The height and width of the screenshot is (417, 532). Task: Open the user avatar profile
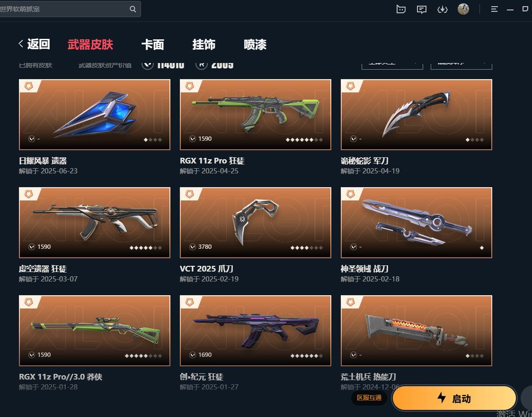463,9
